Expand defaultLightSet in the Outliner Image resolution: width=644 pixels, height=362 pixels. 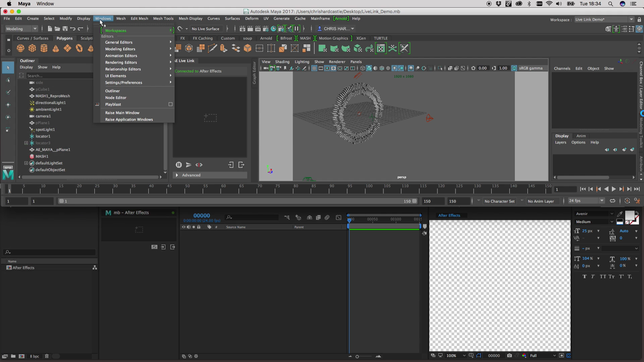[x=26, y=163]
